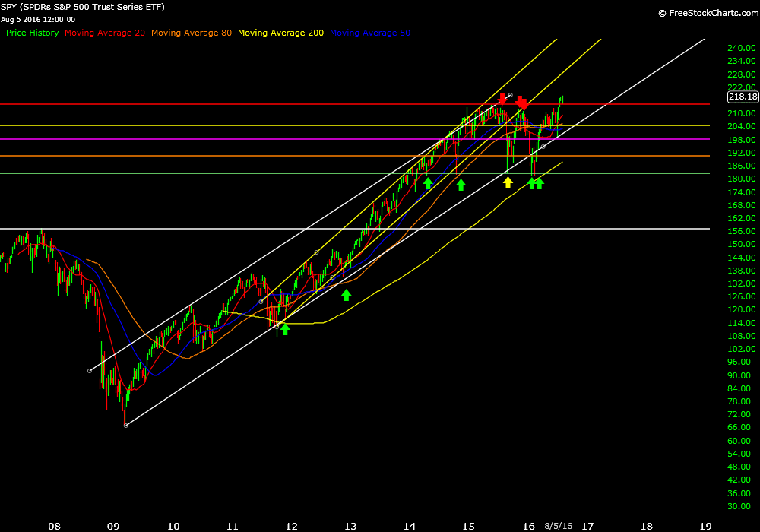Click the trendline anchor circle at the 2009 low
The height and width of the screenshot is (532, 760).
click(125, 425)
